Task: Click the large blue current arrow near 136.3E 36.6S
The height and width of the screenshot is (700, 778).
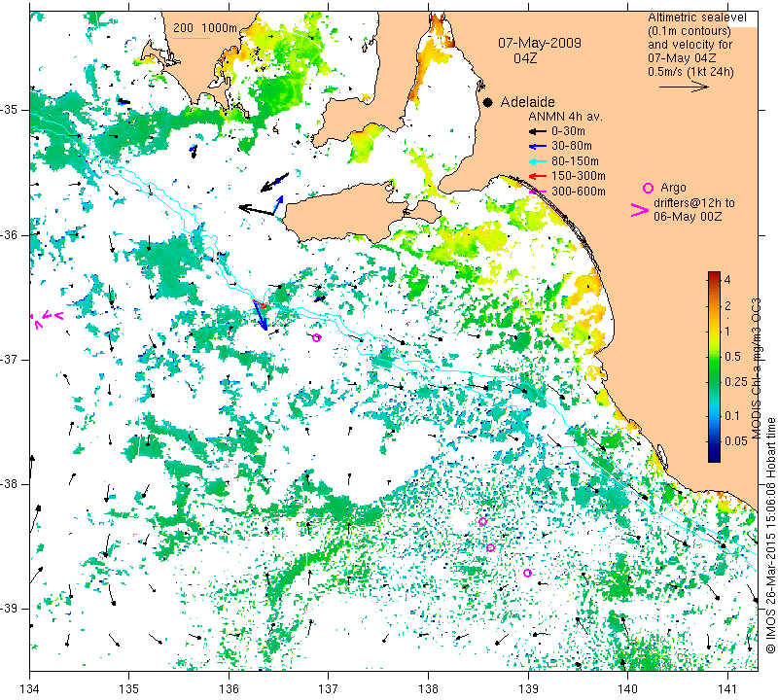Action: point(261,316)
